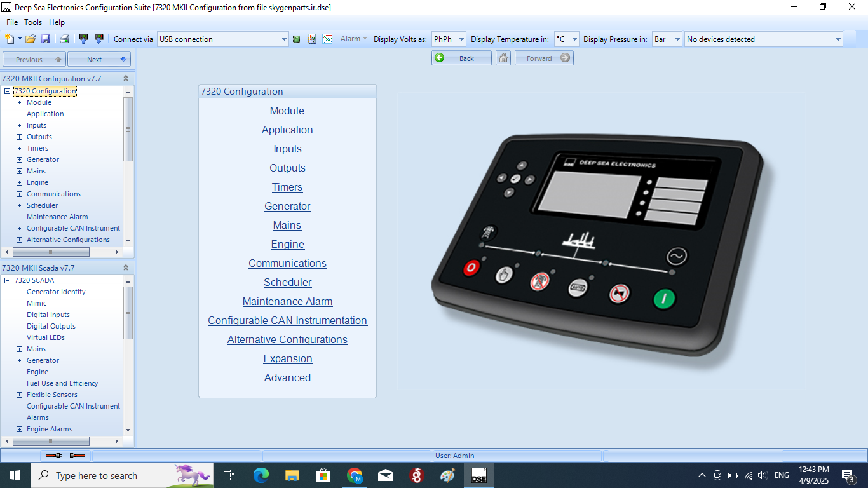Save configuration with the floppy disk icon
Screen dimensions: 868x488
(x=46, y=39)
